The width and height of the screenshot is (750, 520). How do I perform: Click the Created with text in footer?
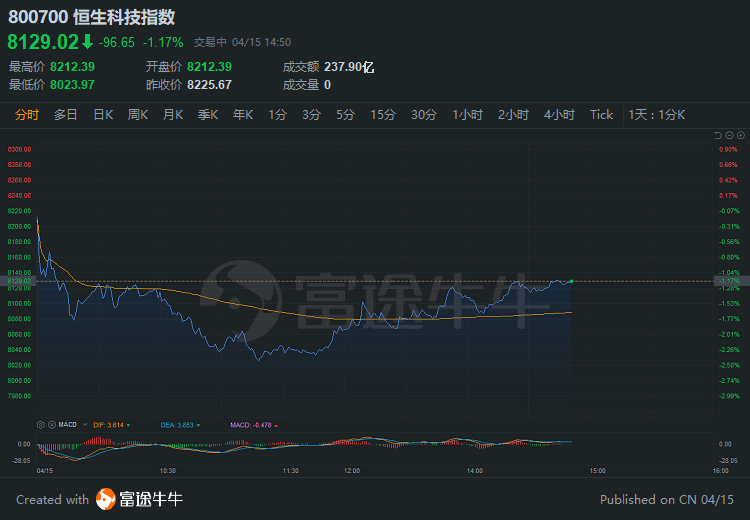coord(52,499)
